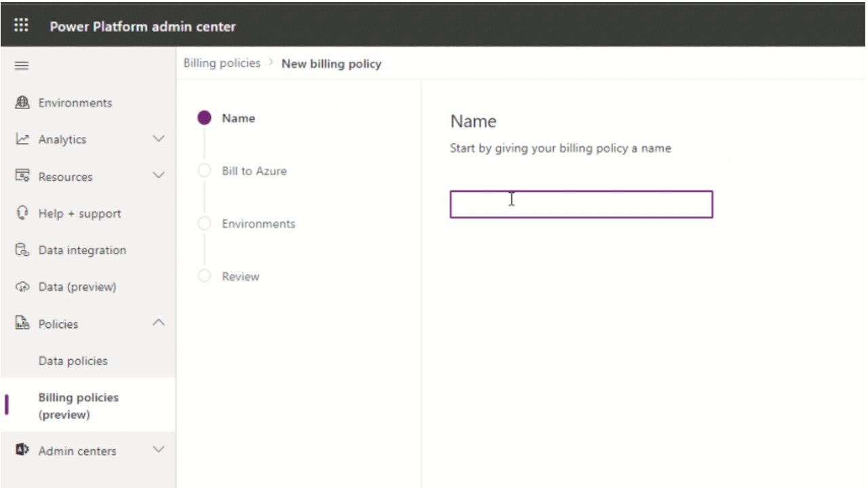Expand the Analytics section chevron
Viewport: 868px width, 498px height.
(159, 139)
